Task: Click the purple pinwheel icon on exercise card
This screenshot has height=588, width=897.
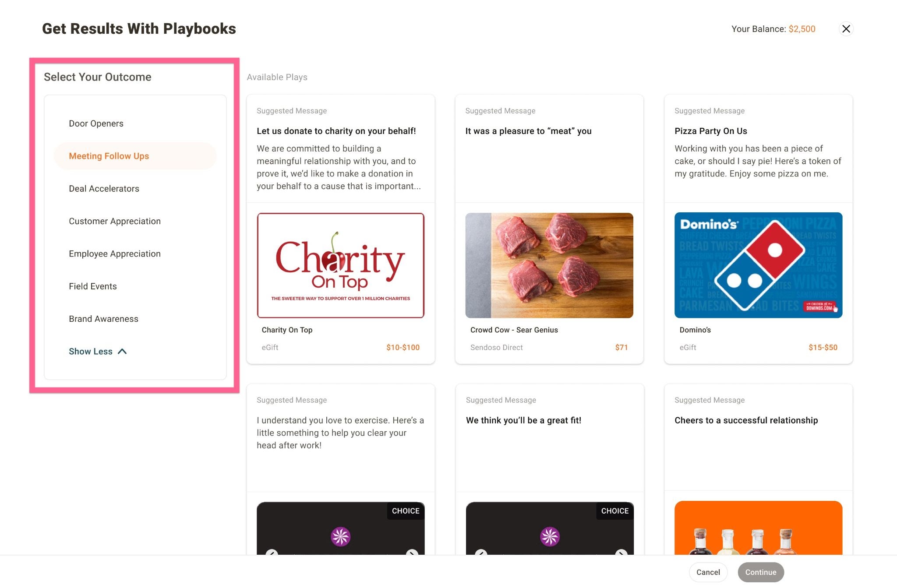Action: click(340, 536)
